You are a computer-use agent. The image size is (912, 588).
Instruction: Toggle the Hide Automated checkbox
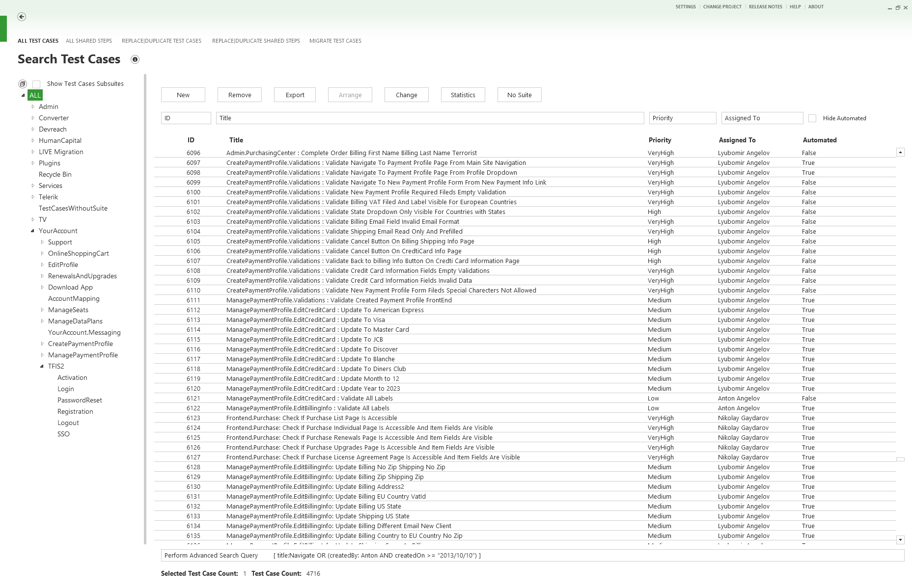coord(812,118)
